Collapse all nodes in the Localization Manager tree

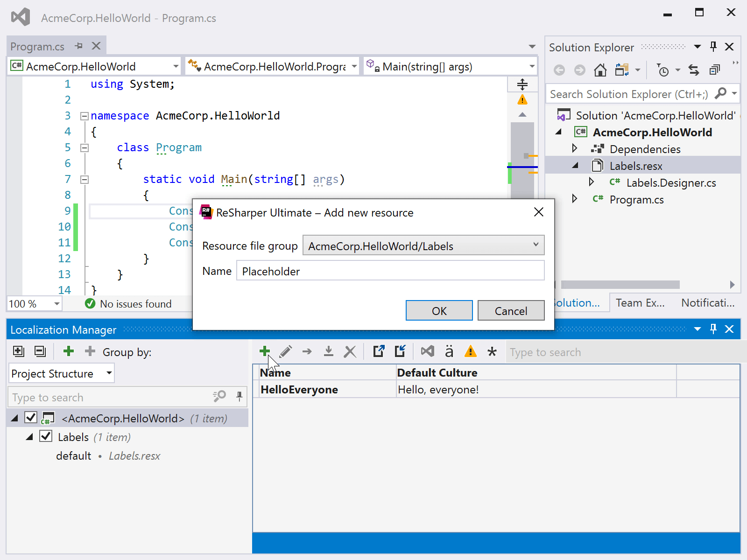[40, 351]
